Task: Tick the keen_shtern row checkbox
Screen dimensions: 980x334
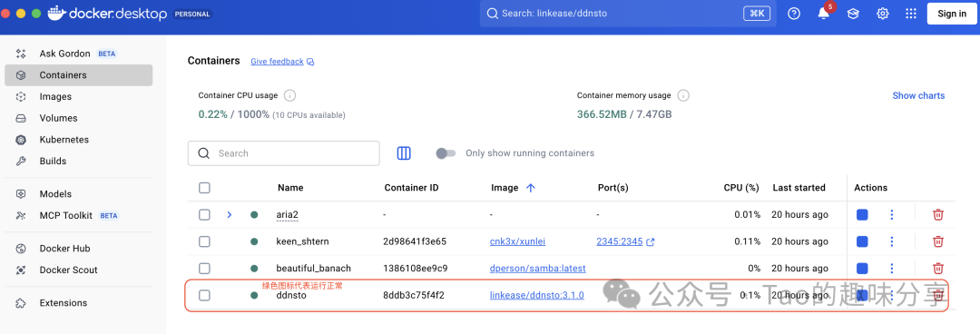Action: pyautogui.click(x=204, y=241)
